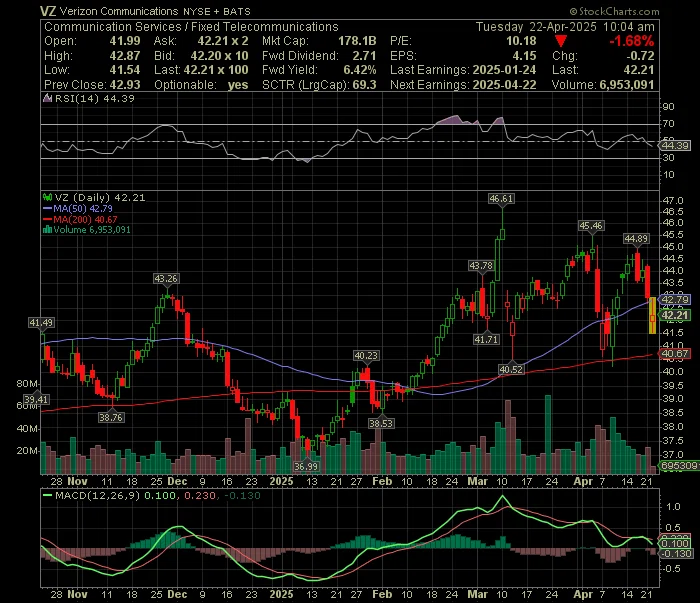The height and width of the screenshot is (603, 700).
Task: Click the MA(200) red legend line
Action: (x=47, y=219)
